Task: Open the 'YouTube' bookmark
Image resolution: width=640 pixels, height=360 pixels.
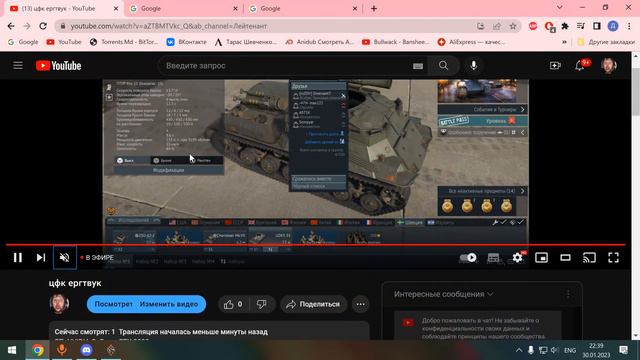Action: 64,42
